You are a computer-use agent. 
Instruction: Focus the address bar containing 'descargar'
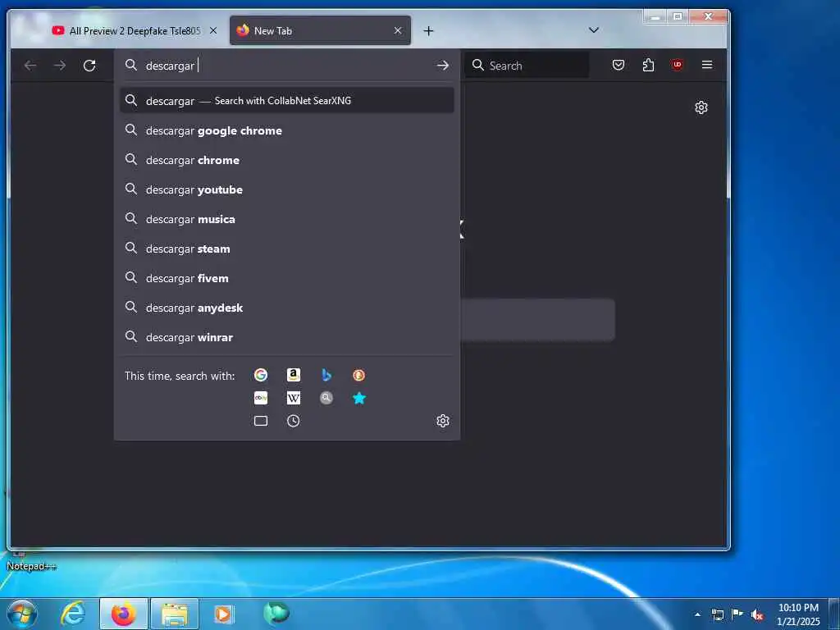[x=286, y=66]
